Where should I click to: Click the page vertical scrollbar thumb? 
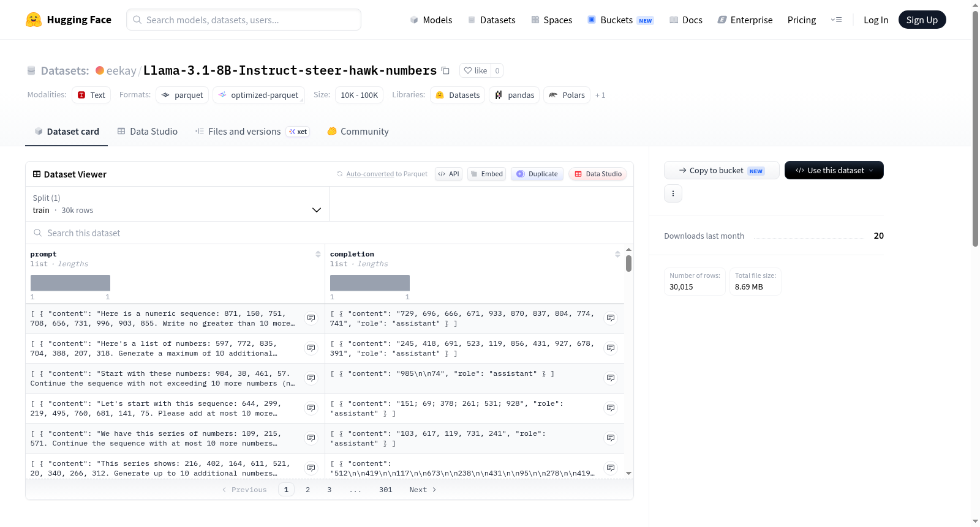click(975, 129)
